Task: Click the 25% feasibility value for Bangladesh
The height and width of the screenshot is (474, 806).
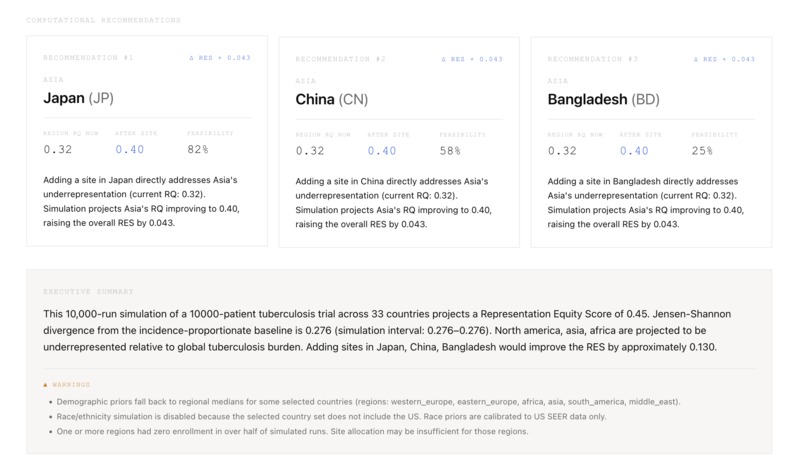Action: [702, 151]
